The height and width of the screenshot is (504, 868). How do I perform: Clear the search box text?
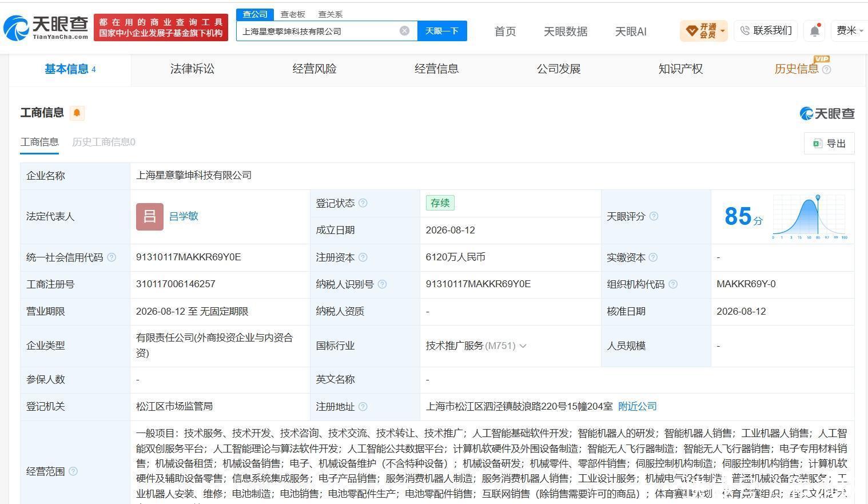(404, 31)
